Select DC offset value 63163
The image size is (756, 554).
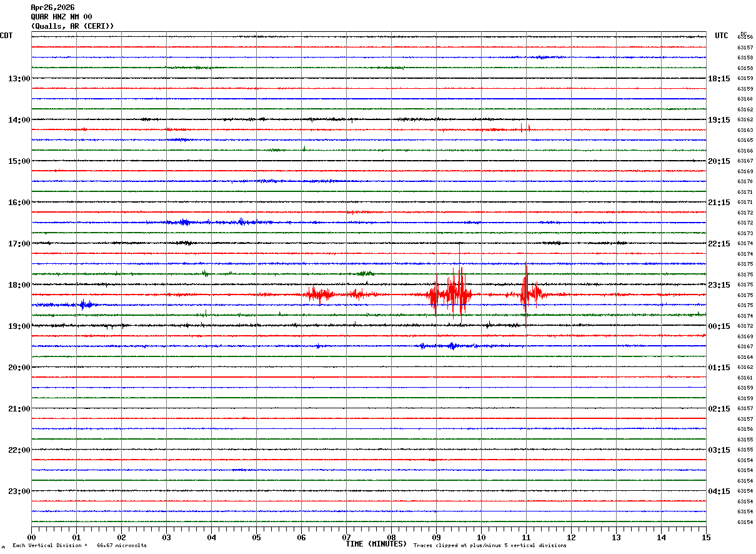[x=745, y=130]
